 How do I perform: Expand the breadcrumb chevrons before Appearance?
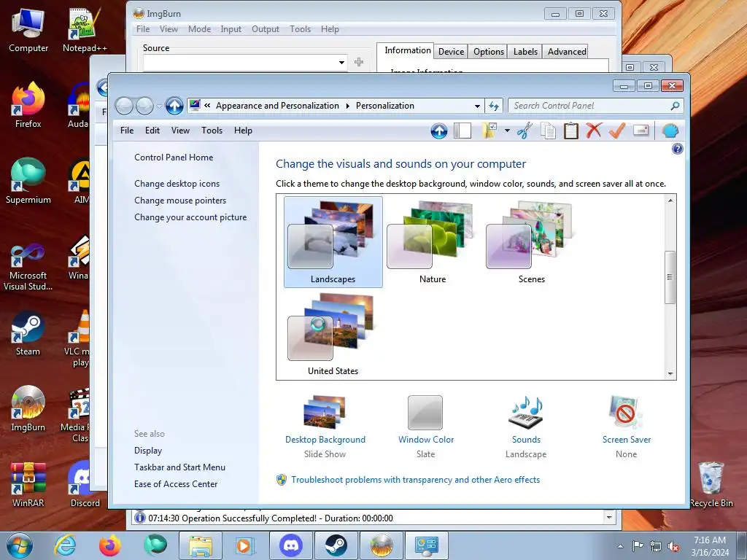[x=207, y=106]
